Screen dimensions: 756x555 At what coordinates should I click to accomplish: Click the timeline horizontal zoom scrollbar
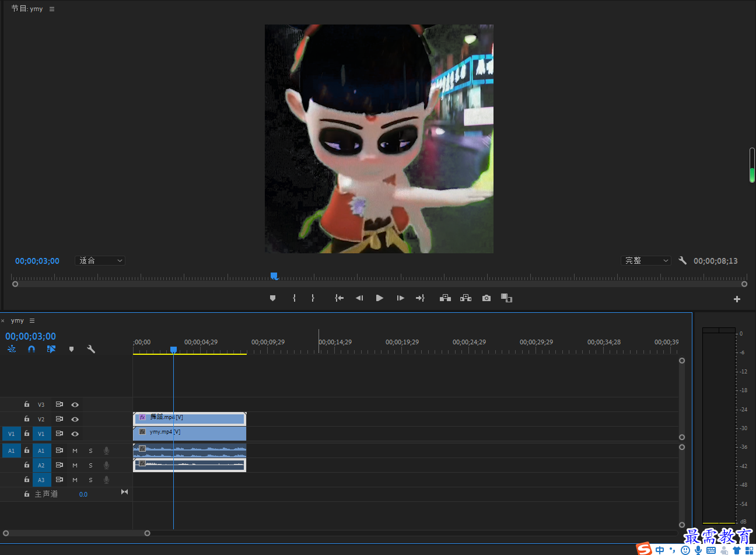[76, 533]
